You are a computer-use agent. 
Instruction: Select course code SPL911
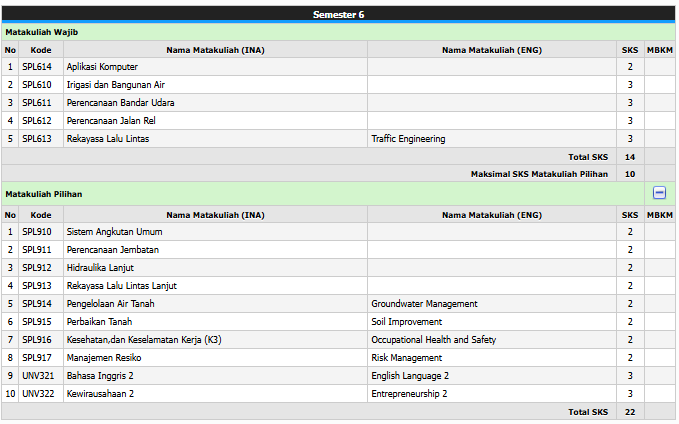click(x=36, y=250)
